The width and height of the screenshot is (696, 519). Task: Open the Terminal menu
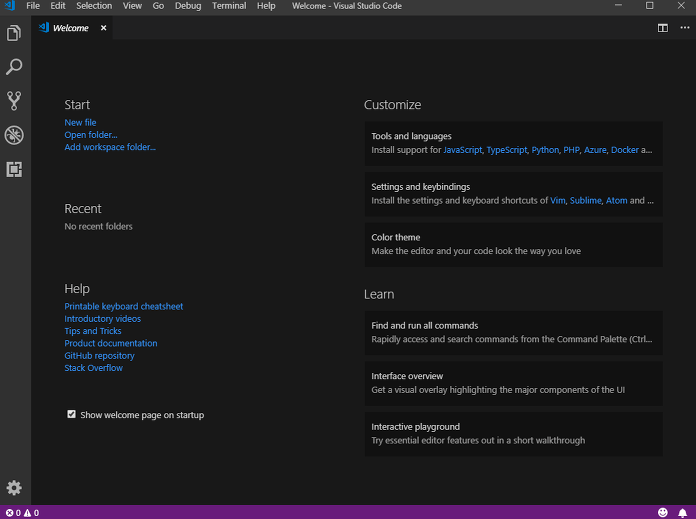pyautogui.click(x=229, y=6)
